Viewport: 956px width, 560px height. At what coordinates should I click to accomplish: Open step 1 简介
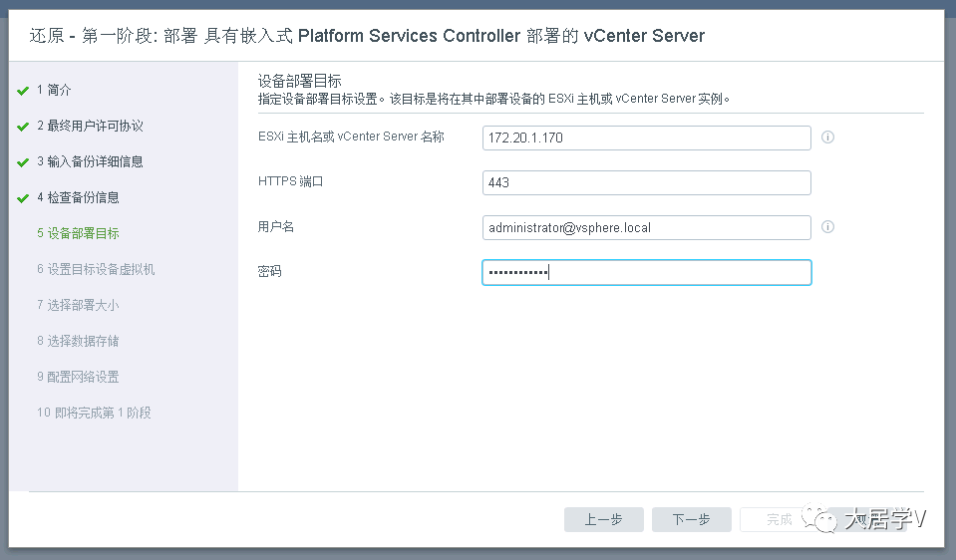click(54, 91)
